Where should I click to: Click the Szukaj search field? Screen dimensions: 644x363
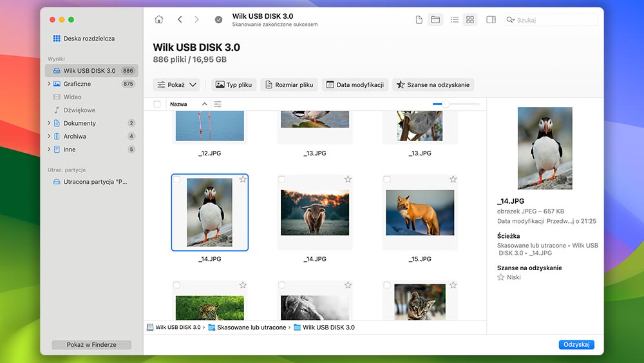551,20
